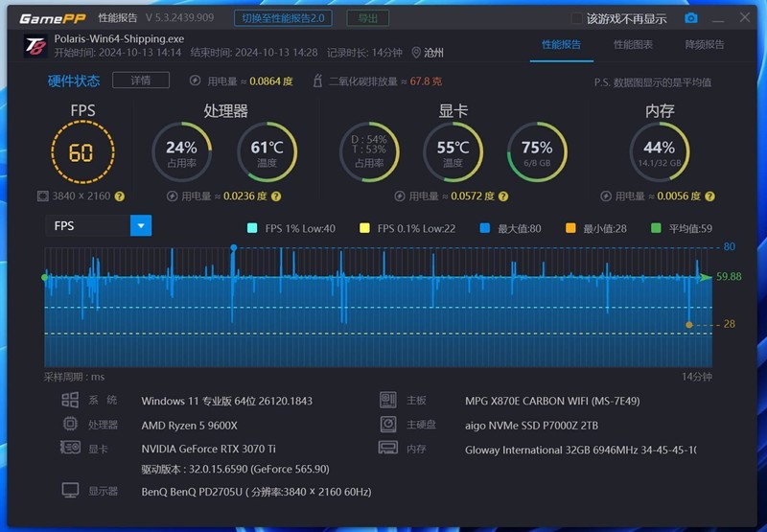Click help icon next to memory 0.0056 度
The height and width of the screenshot is (532, 767).
point(709,197)
